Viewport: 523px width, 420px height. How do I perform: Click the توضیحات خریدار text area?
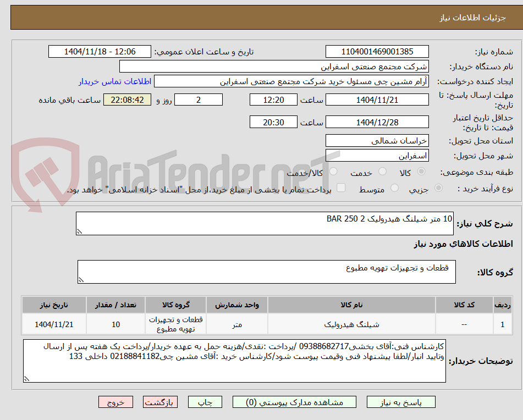(234, 361)
